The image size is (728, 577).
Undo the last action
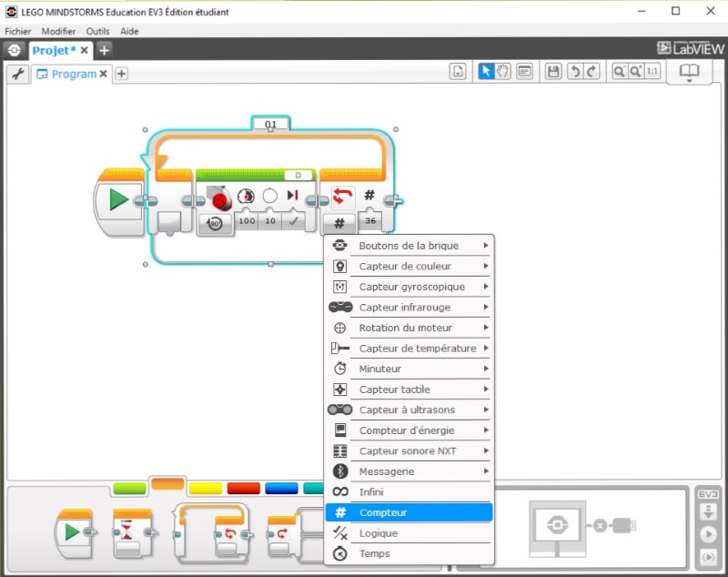(575, 72)
